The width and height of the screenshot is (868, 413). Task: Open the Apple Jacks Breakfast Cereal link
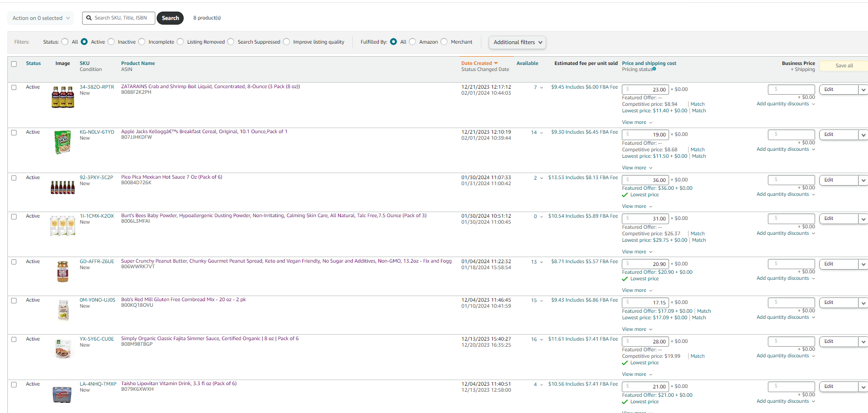point(204,132)
